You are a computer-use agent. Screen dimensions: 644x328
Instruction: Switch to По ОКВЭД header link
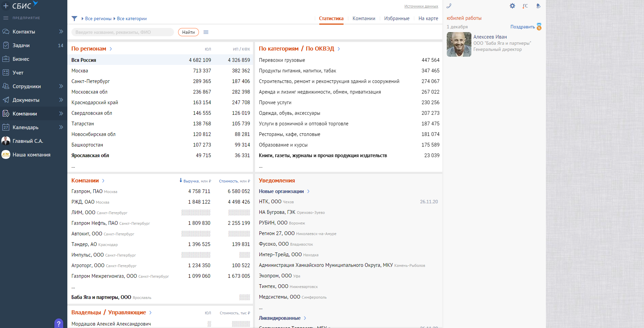coord(320,49)
